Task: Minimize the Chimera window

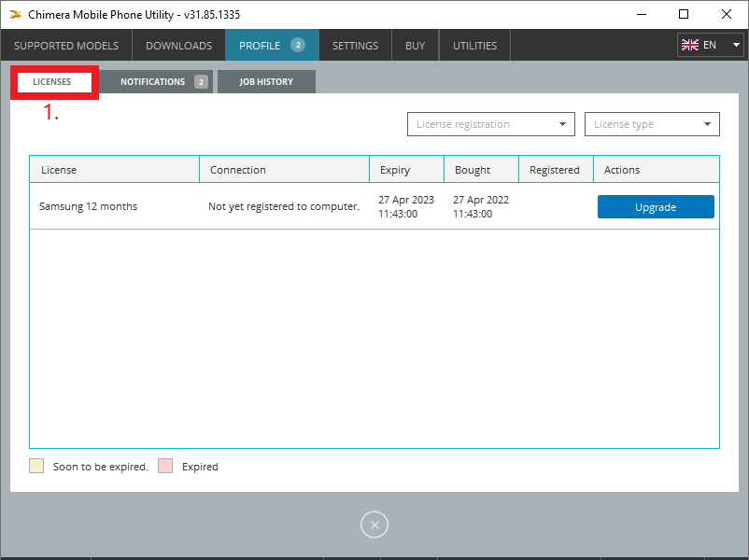Action: click(642, 14)
